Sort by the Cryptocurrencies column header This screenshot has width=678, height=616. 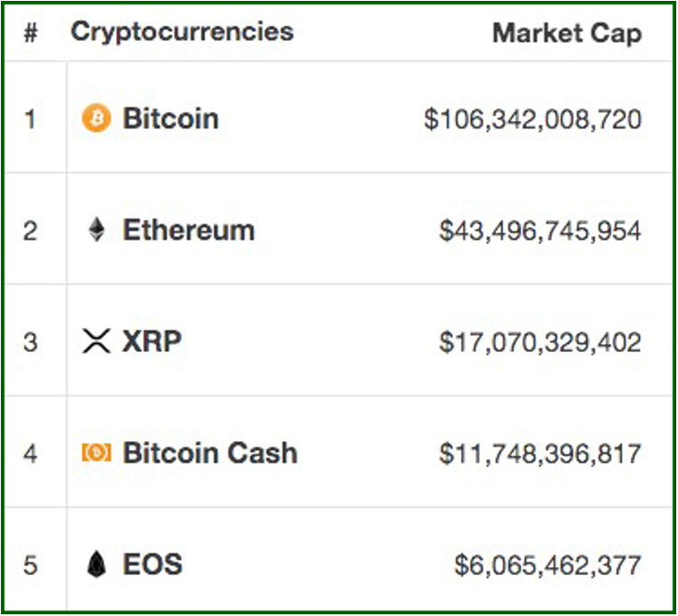(x=183, y=32)
